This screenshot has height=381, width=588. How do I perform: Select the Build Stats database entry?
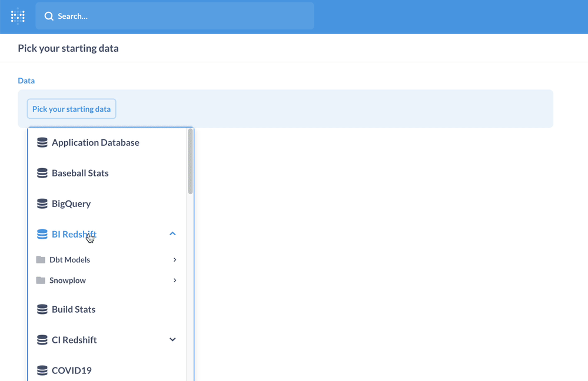[74, 309]
